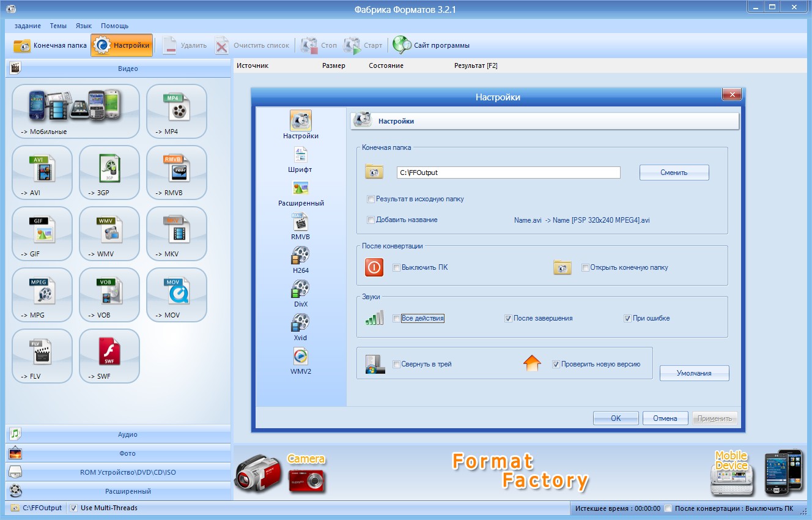This screenshot has width=812, height=520.
Task: Click the Старт toolbar button
Action: [363, 45]
